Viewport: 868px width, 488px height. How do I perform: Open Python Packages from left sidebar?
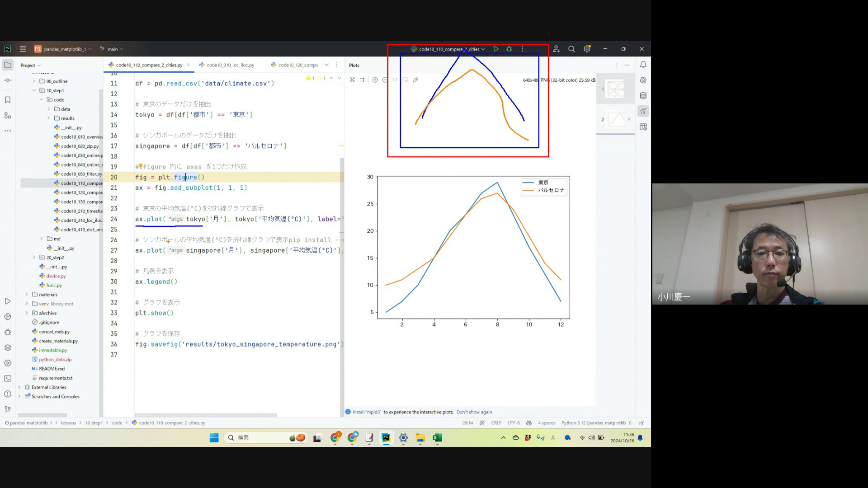8,347
